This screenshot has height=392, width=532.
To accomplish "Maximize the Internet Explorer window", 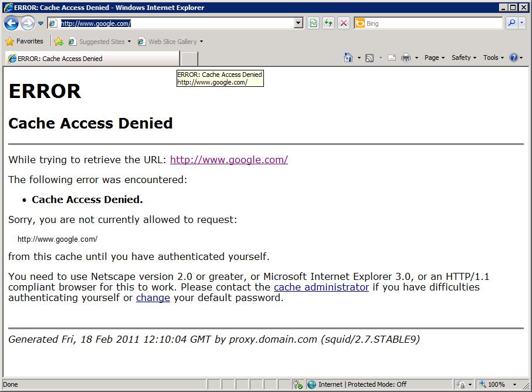I will [x=513, y=8].
